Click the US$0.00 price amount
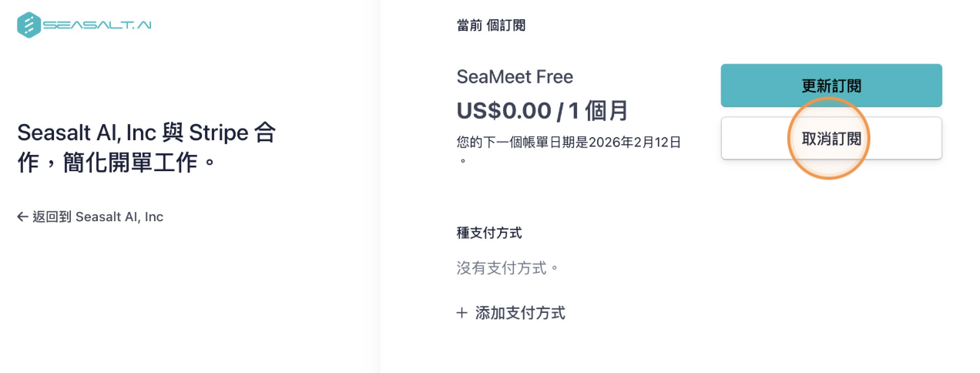980x373 pixels. point(503,111)
